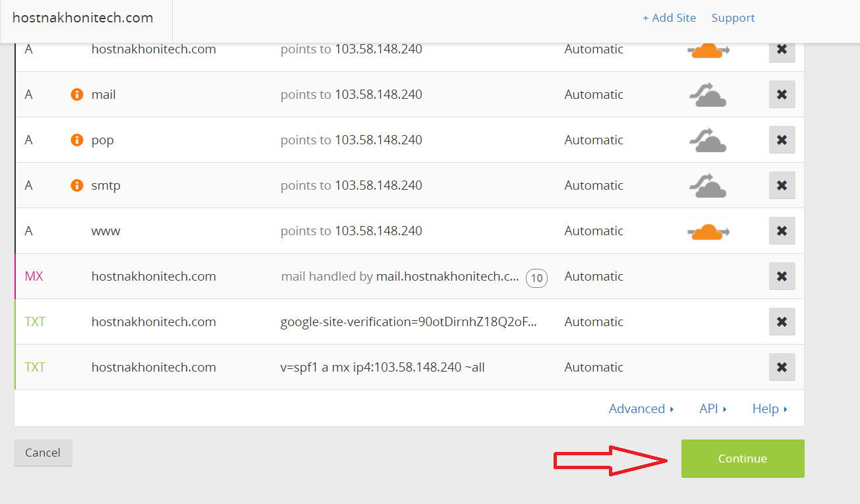
Task: Delete the www A record
Action: [782, 231]
